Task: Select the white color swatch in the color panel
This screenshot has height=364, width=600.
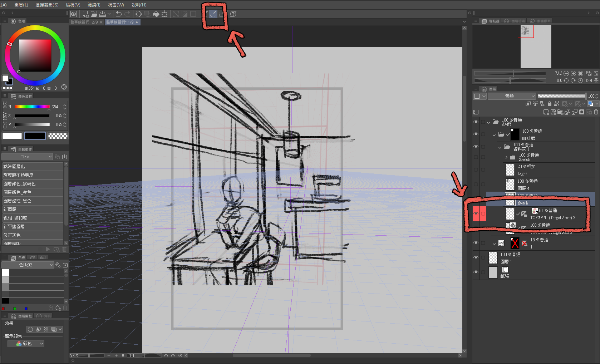Action: 12,136
